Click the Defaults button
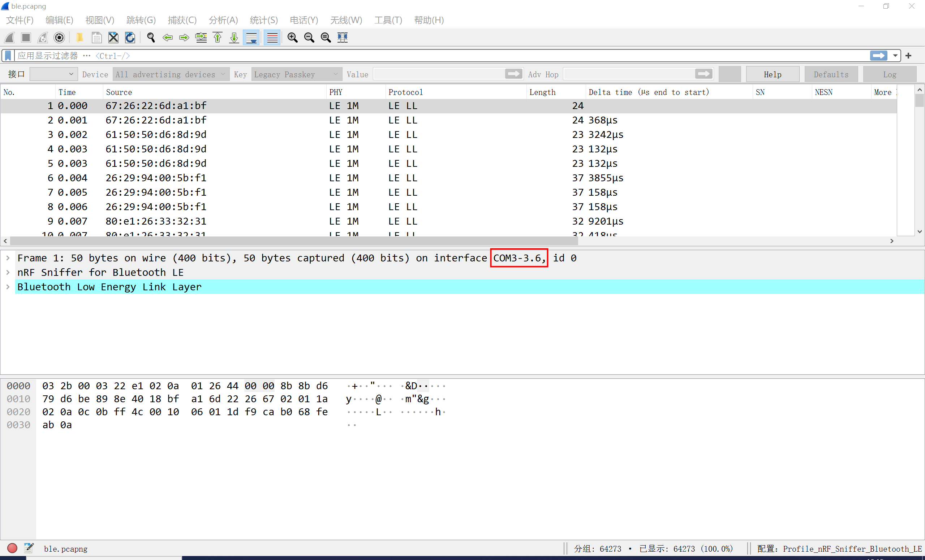925x560 pixels. point(831,74)
